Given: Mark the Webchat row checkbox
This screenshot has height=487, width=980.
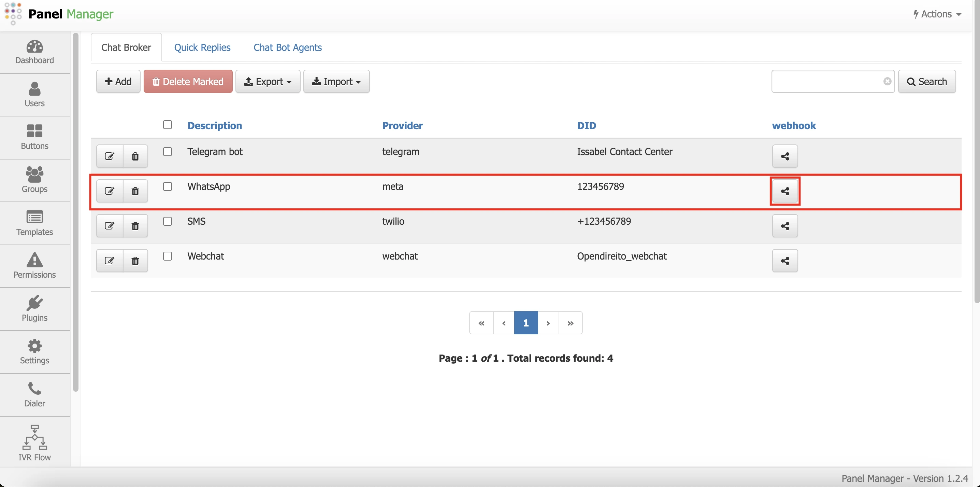Looking at the screenshot, I should click(168, 256).
